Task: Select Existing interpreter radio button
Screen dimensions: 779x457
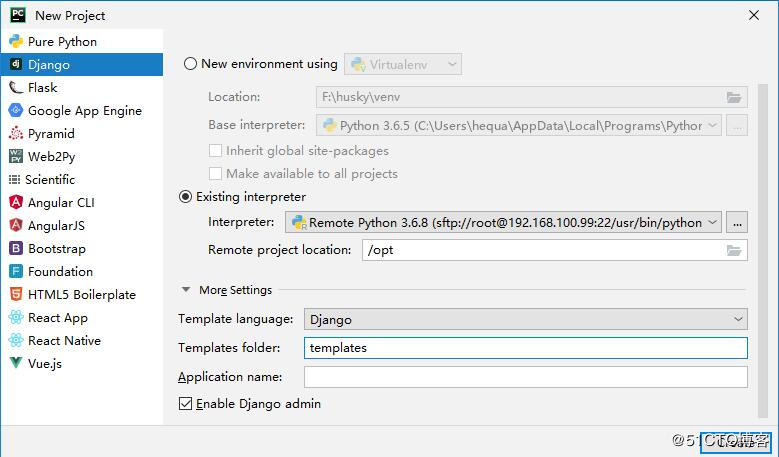Action: [185, 197]
